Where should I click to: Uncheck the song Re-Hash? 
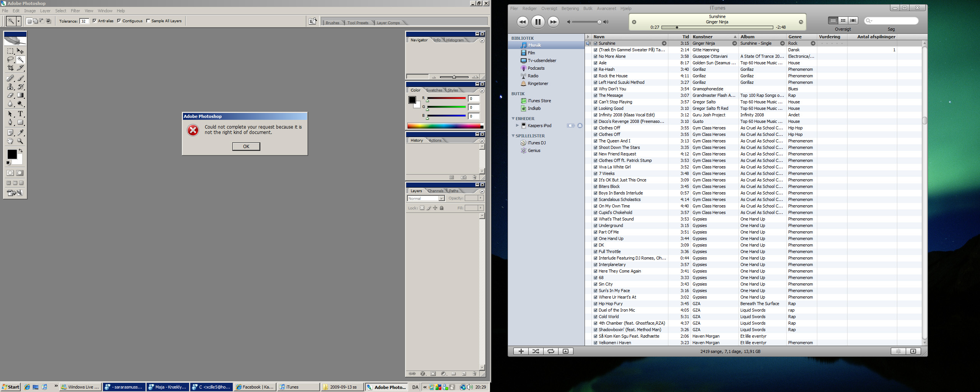coord(595,69)
